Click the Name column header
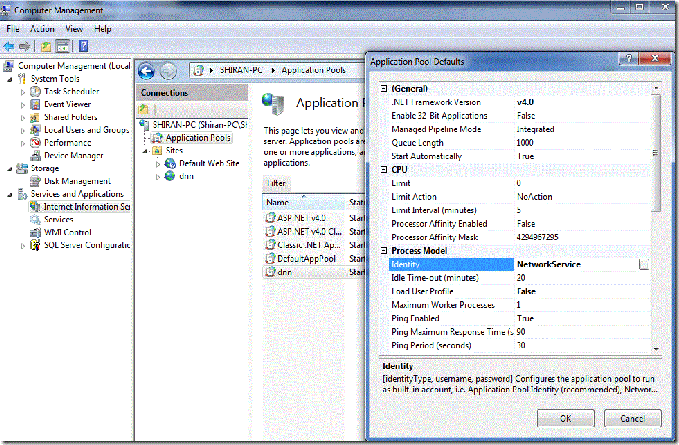The image size is (679, 445). [303, 202]
